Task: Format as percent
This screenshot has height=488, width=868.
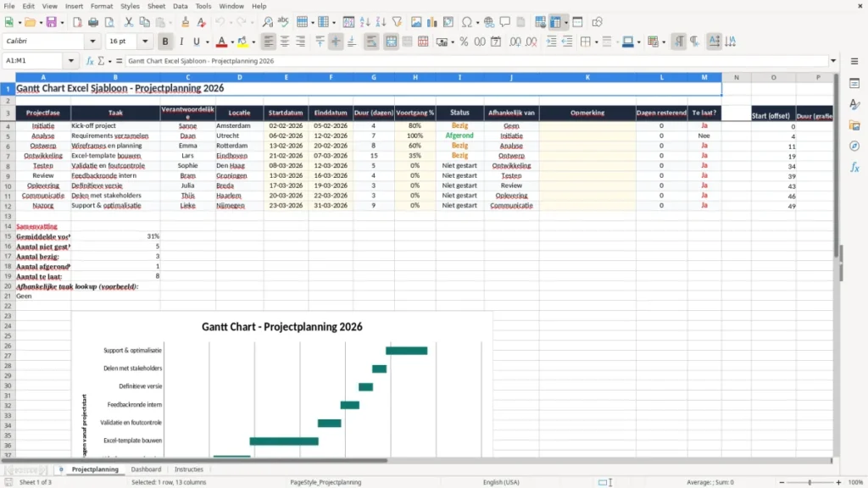Action: tap(464, 42)
